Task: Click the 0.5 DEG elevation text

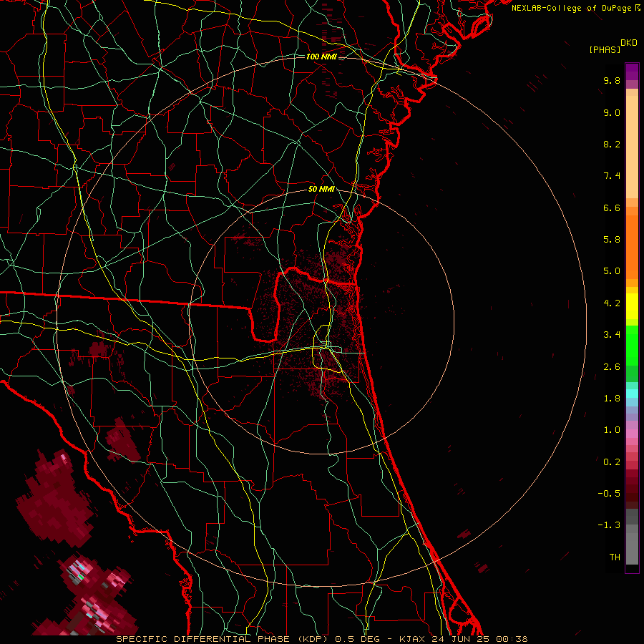Action: click(x=356, y=639)
